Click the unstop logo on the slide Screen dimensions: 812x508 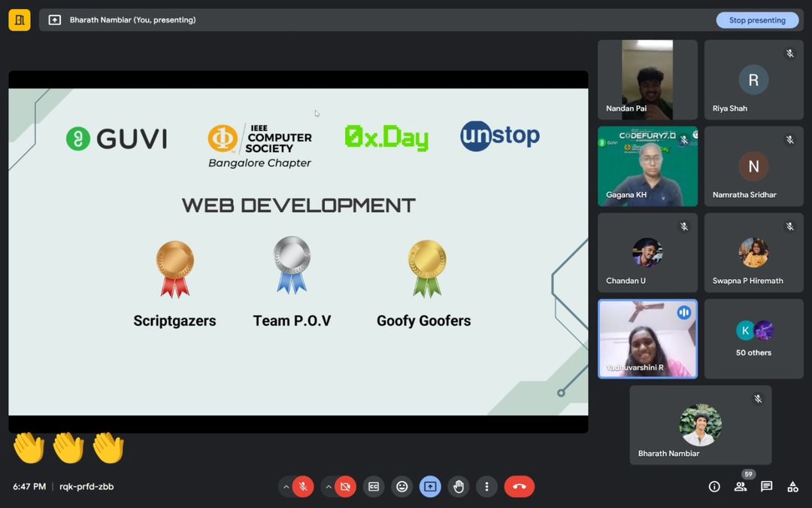[500, 135]
